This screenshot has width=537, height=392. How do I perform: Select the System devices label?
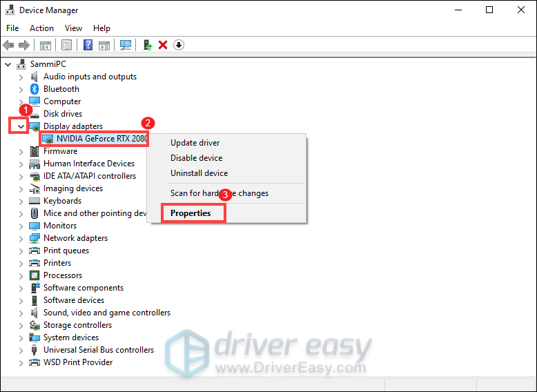click(x=71, y=337)
